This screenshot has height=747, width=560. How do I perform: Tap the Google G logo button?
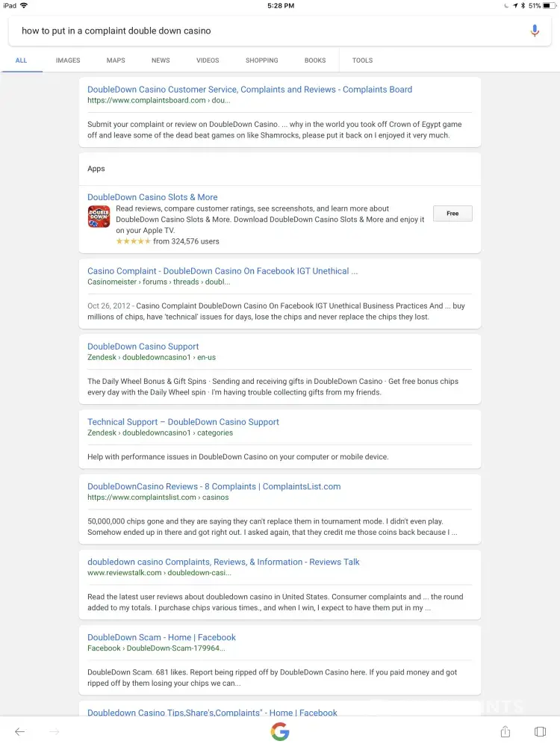coord(280,732)
